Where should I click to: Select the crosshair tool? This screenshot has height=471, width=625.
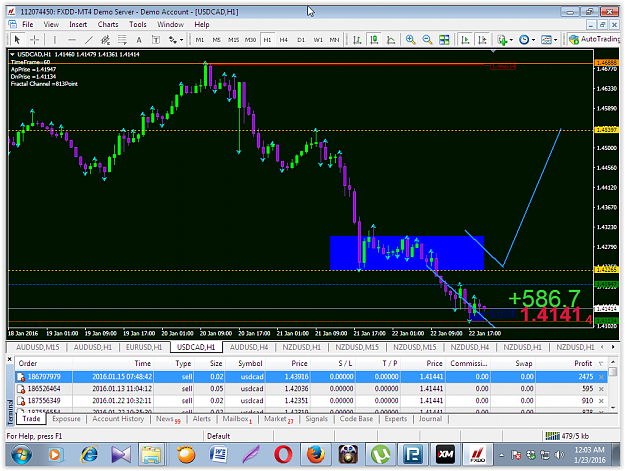click(35, 39)
